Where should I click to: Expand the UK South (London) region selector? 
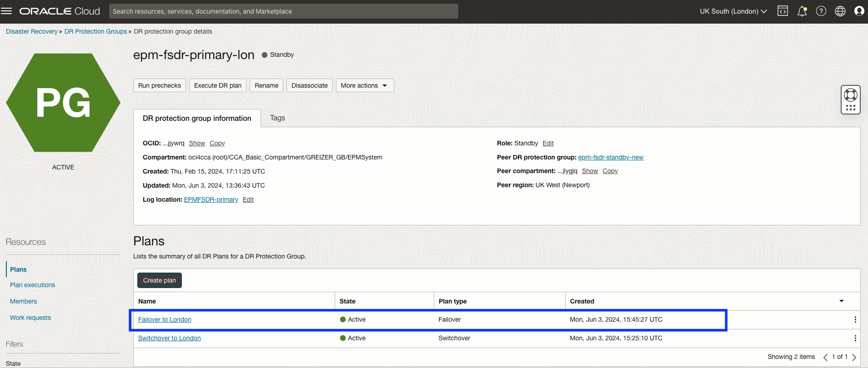tap(733, 11)
